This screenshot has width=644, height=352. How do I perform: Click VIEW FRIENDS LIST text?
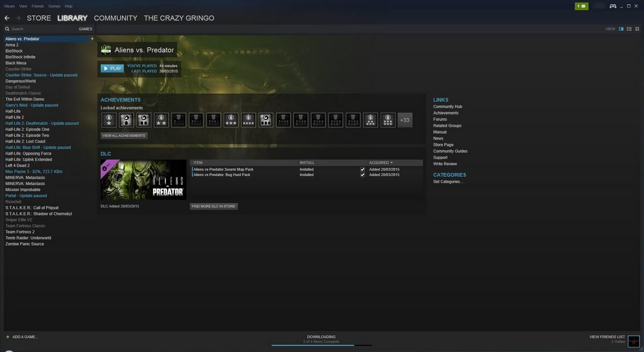pos(608,337)
